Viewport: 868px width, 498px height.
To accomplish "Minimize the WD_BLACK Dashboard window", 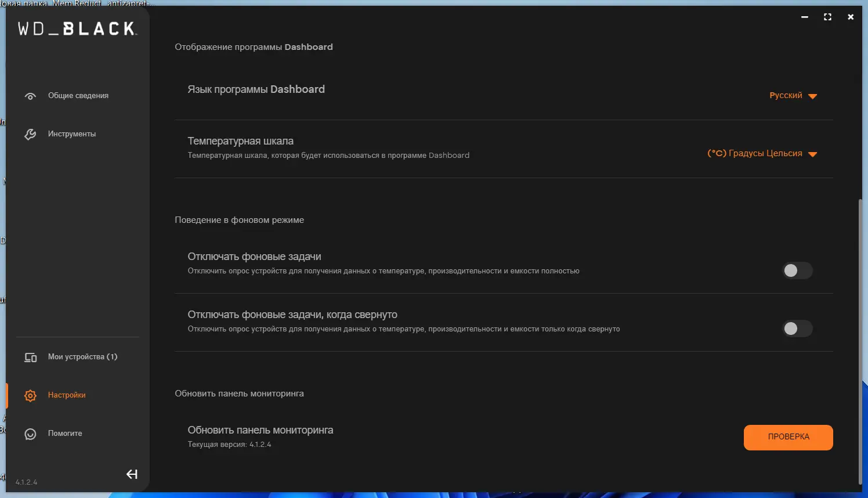I will 805,17.
